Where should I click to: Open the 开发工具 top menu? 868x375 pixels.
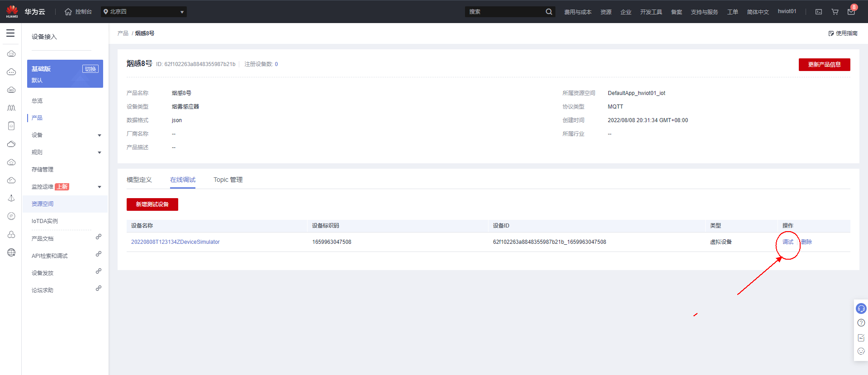point(651,12)
